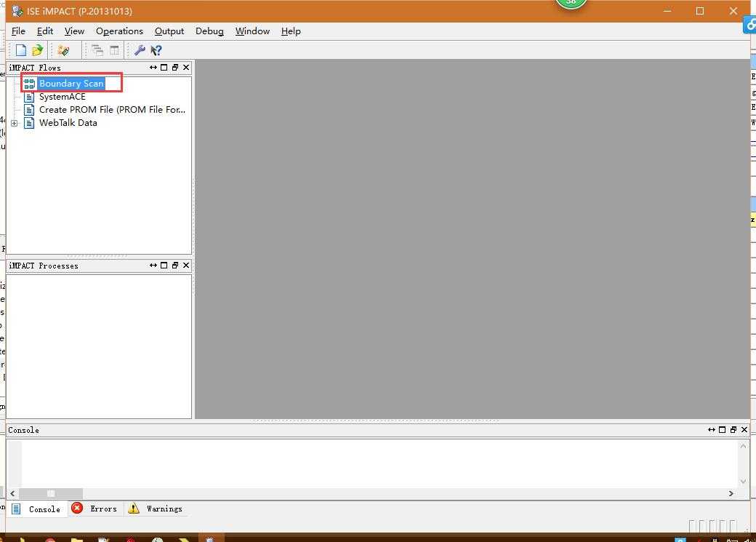Maximize the iMPACT Flows panel
This screenshot has height=542, width=756.
164,68
